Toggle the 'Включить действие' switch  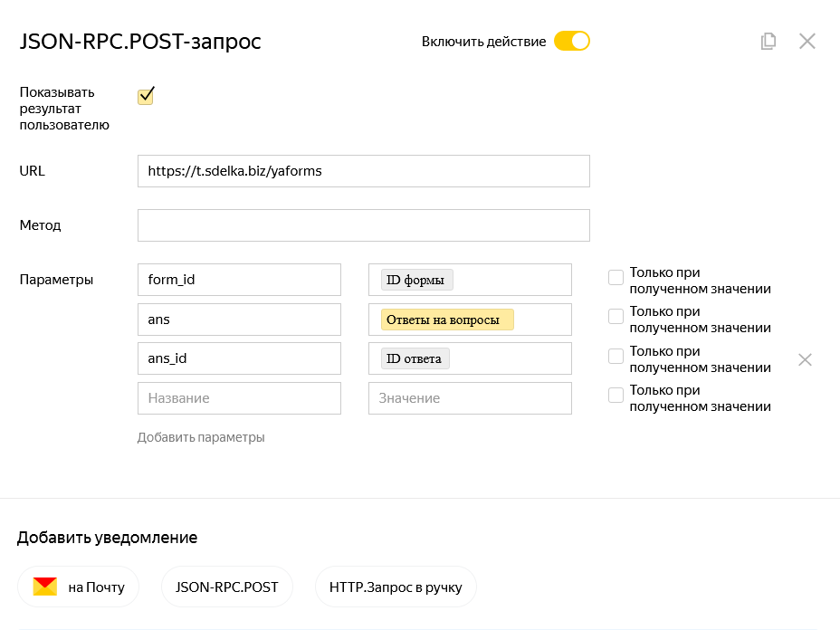(571, 41)
